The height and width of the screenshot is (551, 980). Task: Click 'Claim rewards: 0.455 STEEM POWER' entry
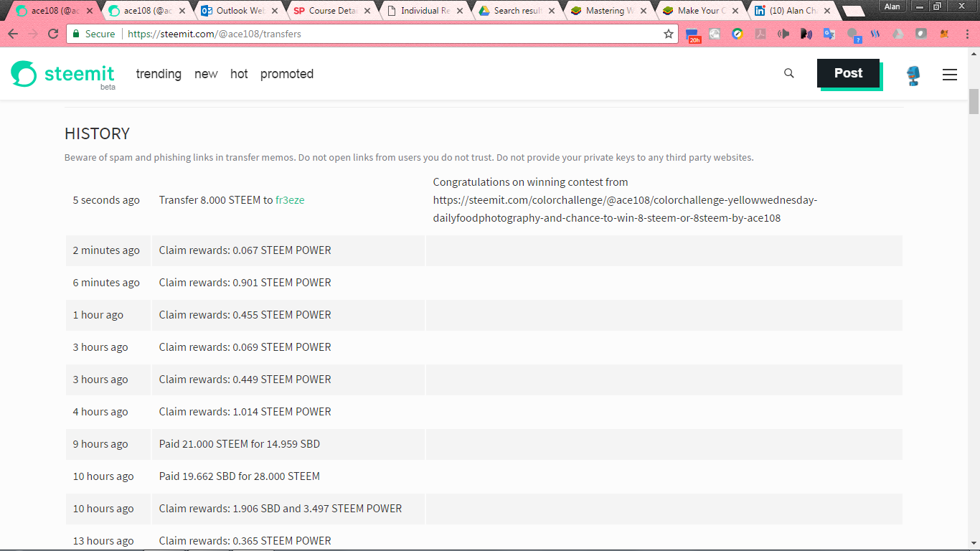[245, 315]
